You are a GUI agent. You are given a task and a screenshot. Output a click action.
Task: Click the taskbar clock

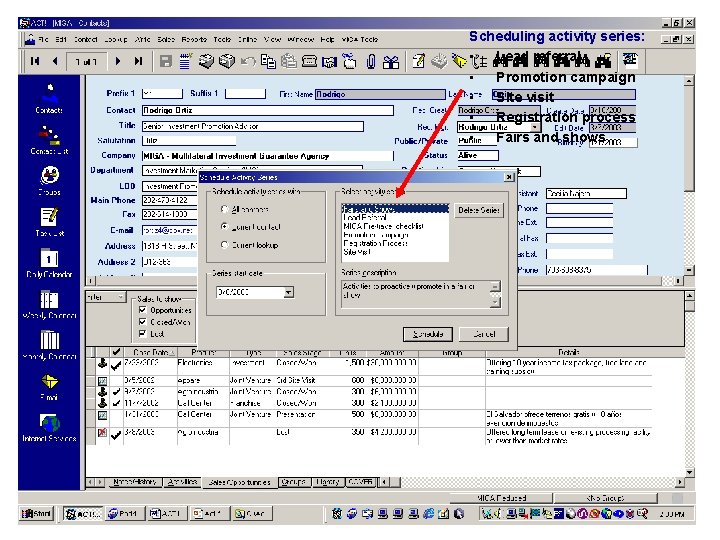click(x=672, y=514)
